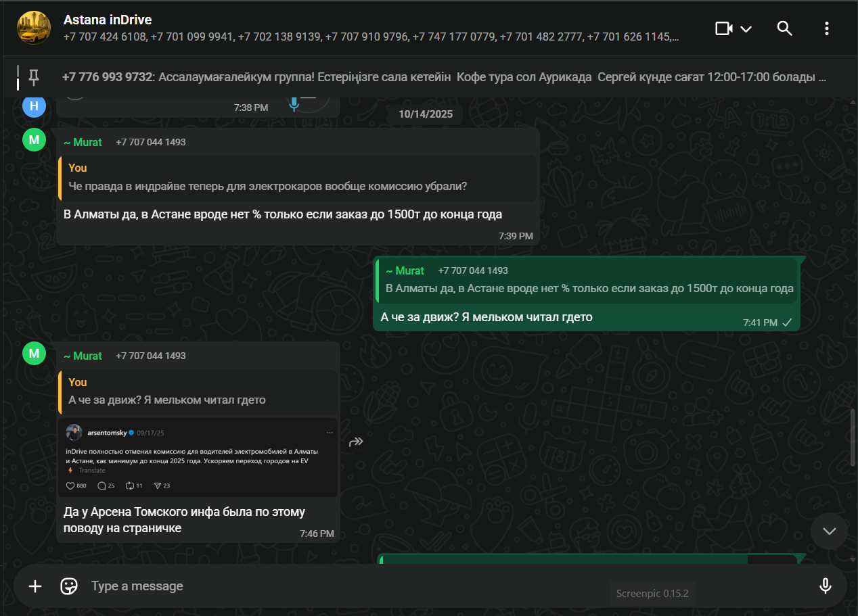Jump to quoted Murat message in green bubble

coord(587,279)
